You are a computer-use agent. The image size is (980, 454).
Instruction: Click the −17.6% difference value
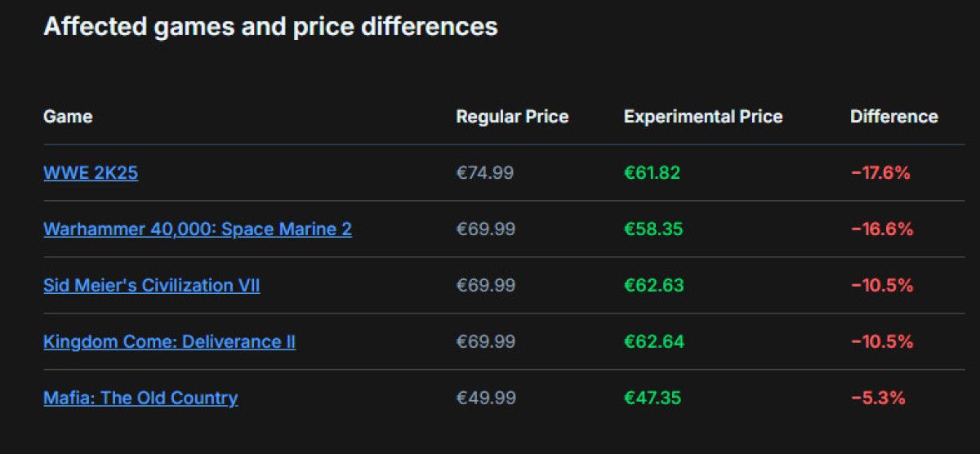pyautogui.click(x=880, y=173)
